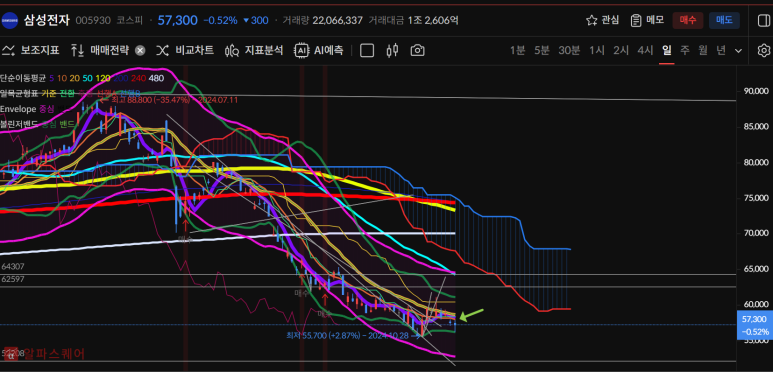Change chart type via candlestick icon

(392, 50)
